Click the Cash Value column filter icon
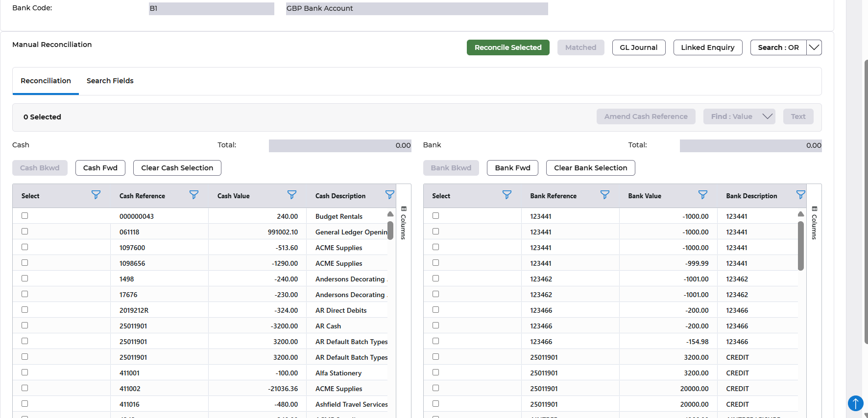This screenshot has width=868, height=418. point(292,195)
